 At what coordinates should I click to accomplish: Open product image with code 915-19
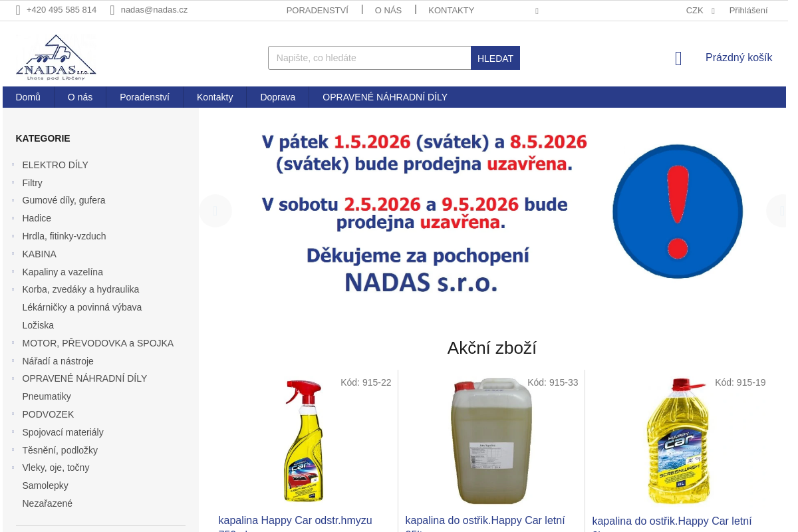[x=678, y=441]
